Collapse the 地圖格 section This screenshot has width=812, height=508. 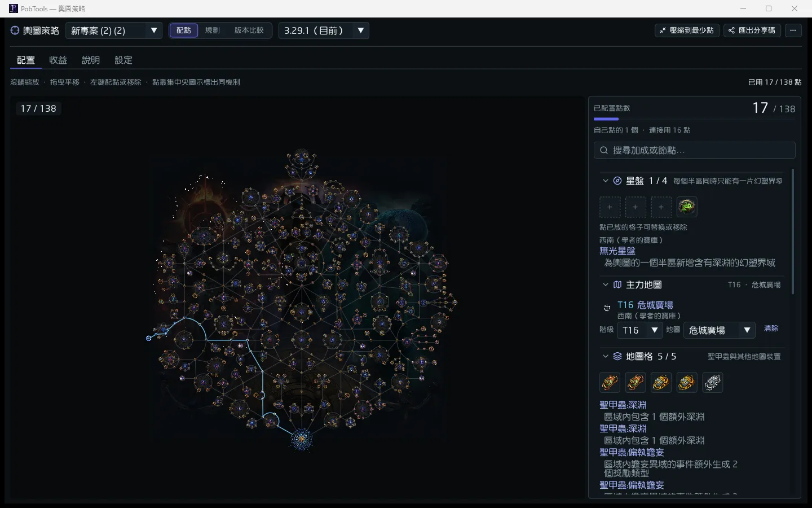coord(606,356)
